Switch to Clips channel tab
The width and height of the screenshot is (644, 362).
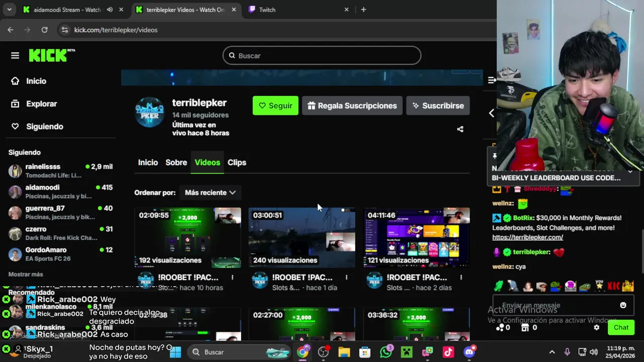[237, 162]
